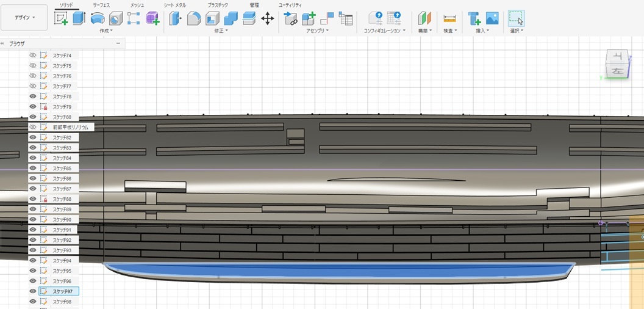Image resolution: width=644 pixels, height=309 pixels.
Task: Expand the 作成 dropdown menu
Action: click(x=106, y=31)
